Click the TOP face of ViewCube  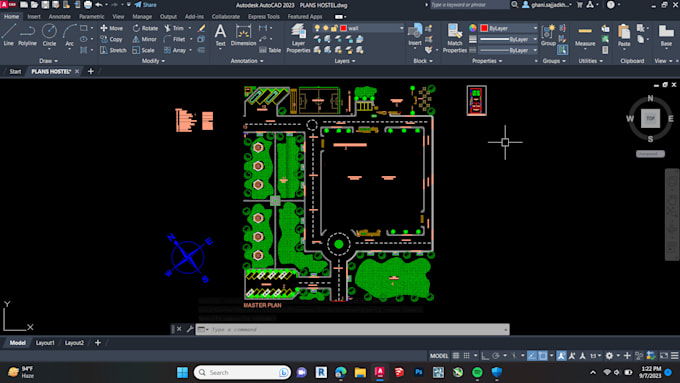coord(650,118)
